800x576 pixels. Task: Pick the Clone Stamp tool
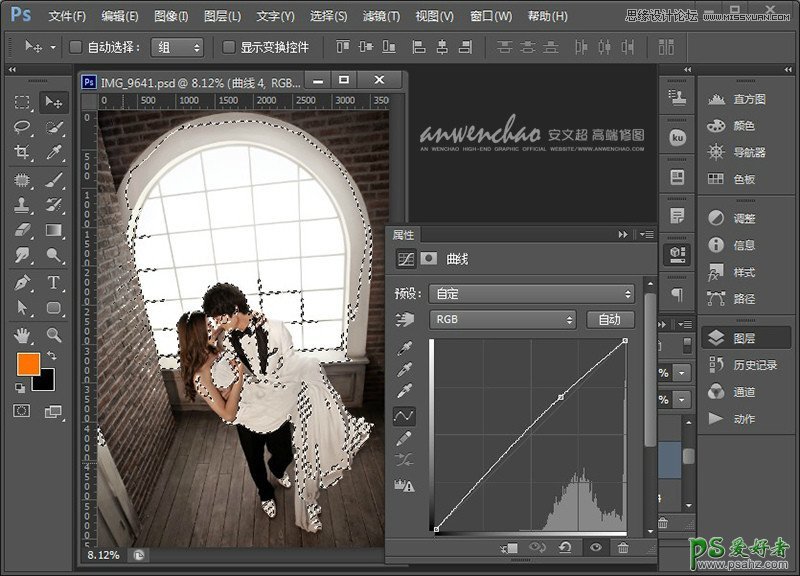[22, 205]
